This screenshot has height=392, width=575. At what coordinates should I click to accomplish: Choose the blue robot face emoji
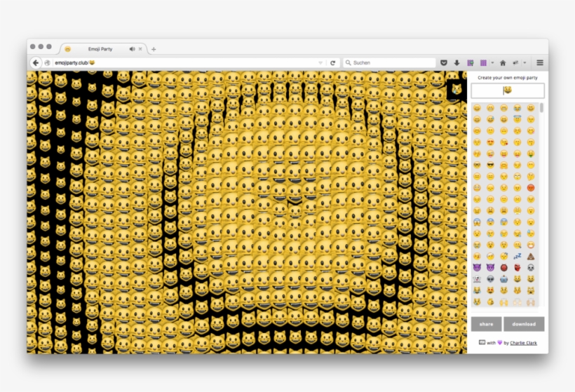pos(504,279)
